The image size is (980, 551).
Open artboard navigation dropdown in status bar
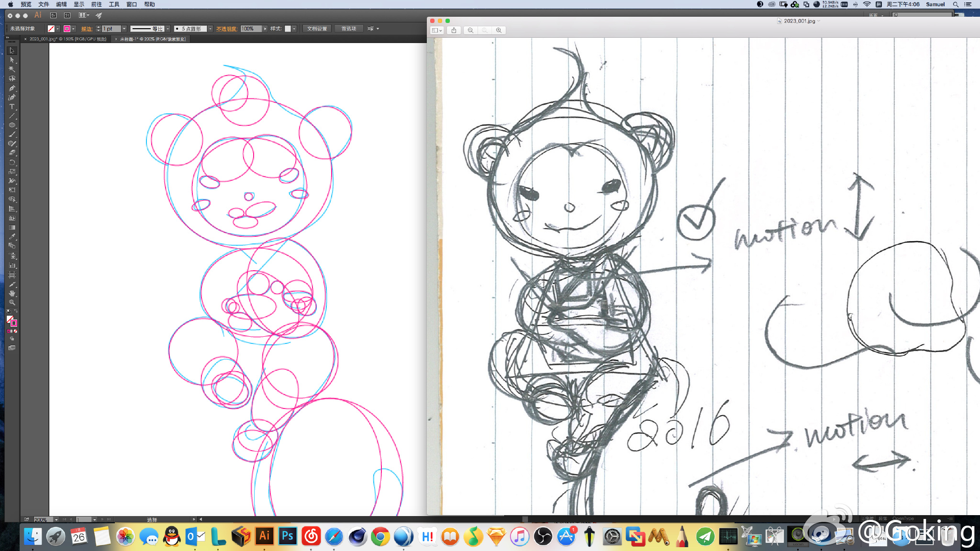tap(94, 519)
